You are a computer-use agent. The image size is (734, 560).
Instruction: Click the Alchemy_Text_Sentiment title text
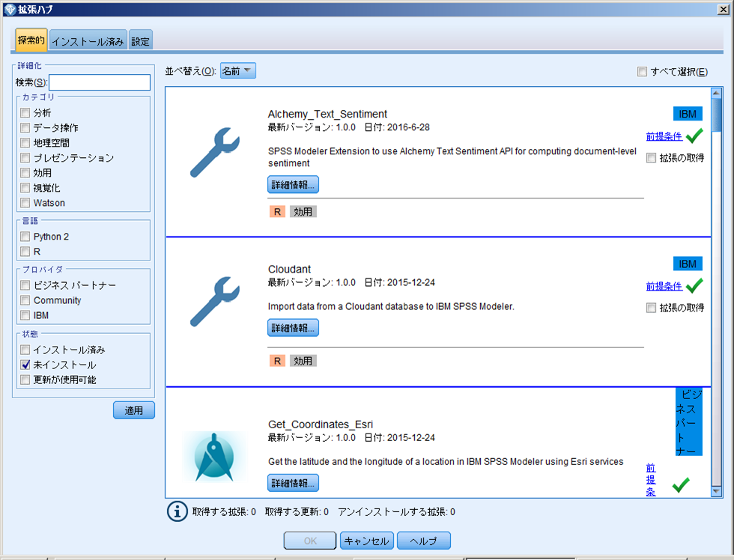(x=327, y=114)
